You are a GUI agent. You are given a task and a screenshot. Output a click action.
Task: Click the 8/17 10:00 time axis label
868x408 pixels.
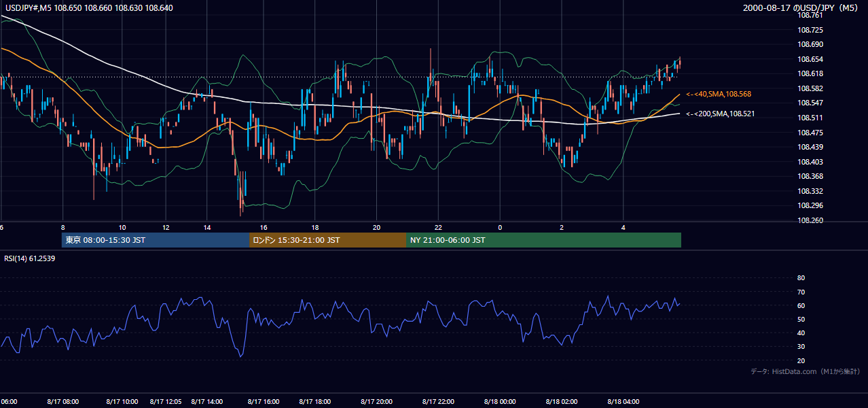pos(122,402)
